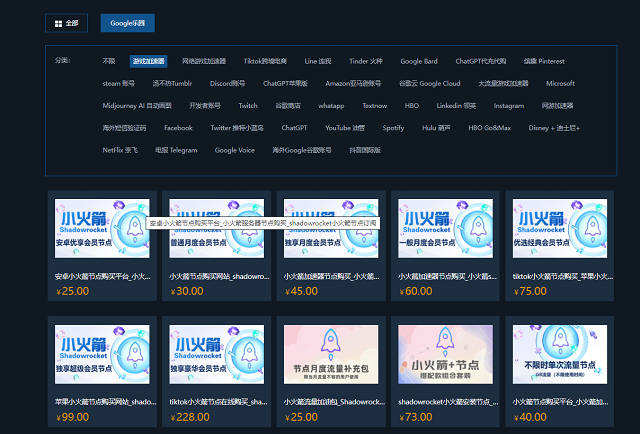640x434 pixels.
Task: Open the 一般月度会员节点 product thumbnail
Action: (445, 228)
